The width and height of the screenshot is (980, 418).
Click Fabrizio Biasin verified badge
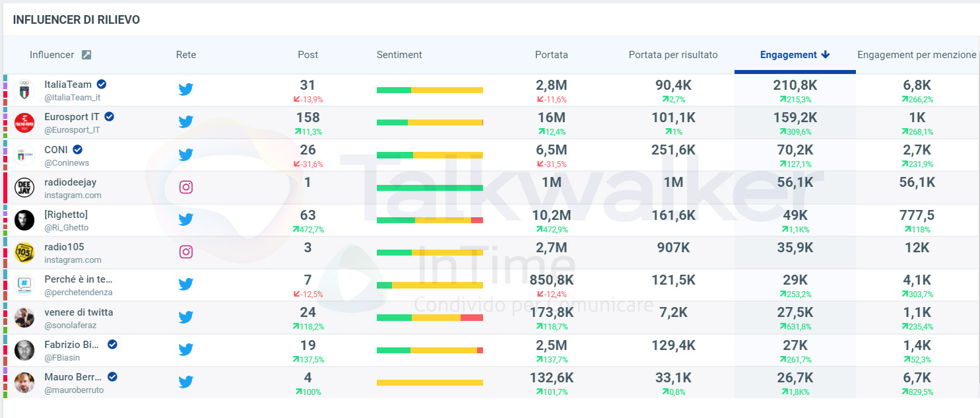pos(113,344)
